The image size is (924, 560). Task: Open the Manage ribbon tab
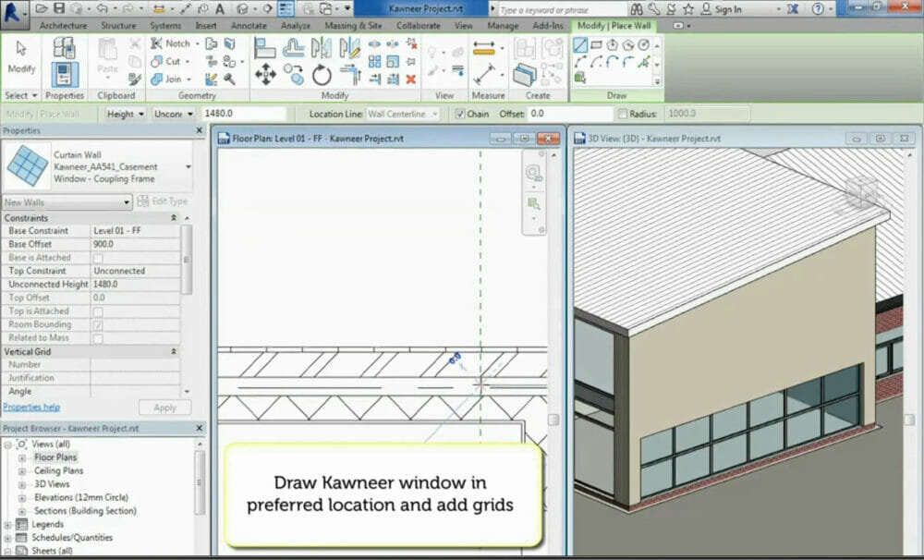(x=503, y=26)
